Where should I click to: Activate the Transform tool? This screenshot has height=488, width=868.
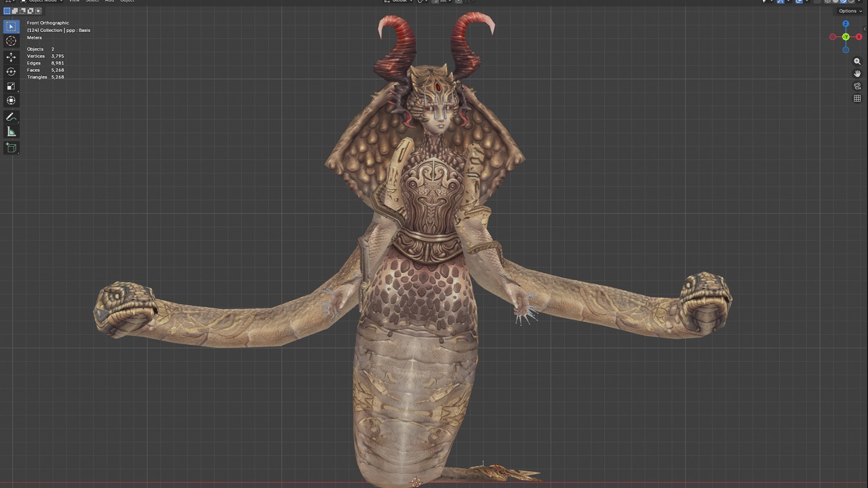tap(11, 100)
